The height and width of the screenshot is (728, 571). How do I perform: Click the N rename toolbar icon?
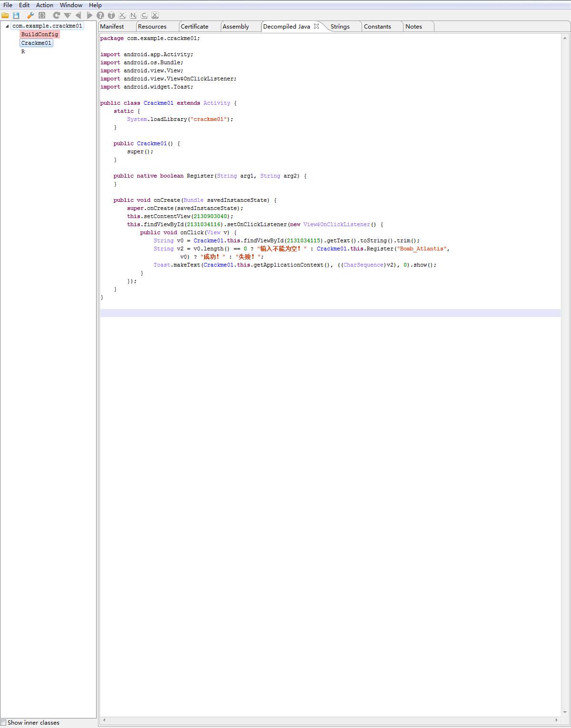tap(133, 16)
